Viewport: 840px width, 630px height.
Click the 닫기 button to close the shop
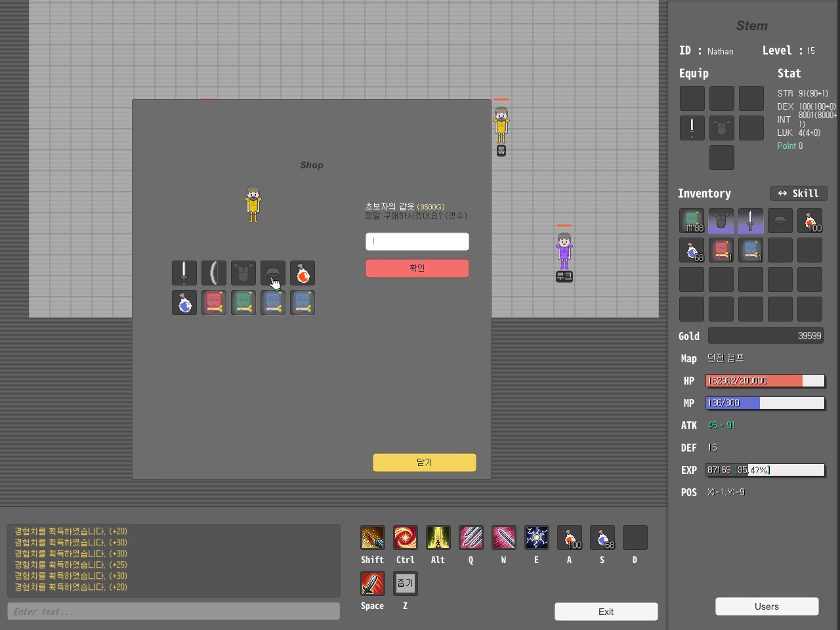click(x=424, y=463)
